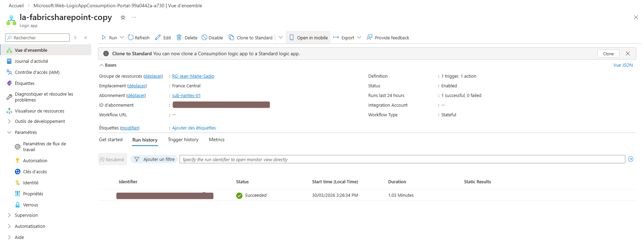
Task: Open resource group RG-Jean-Marie-Sadio link
Action: (193, 76)
